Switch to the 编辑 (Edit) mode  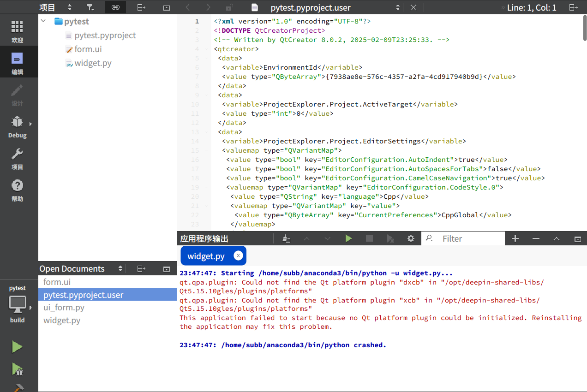click(x=17, y=63)
